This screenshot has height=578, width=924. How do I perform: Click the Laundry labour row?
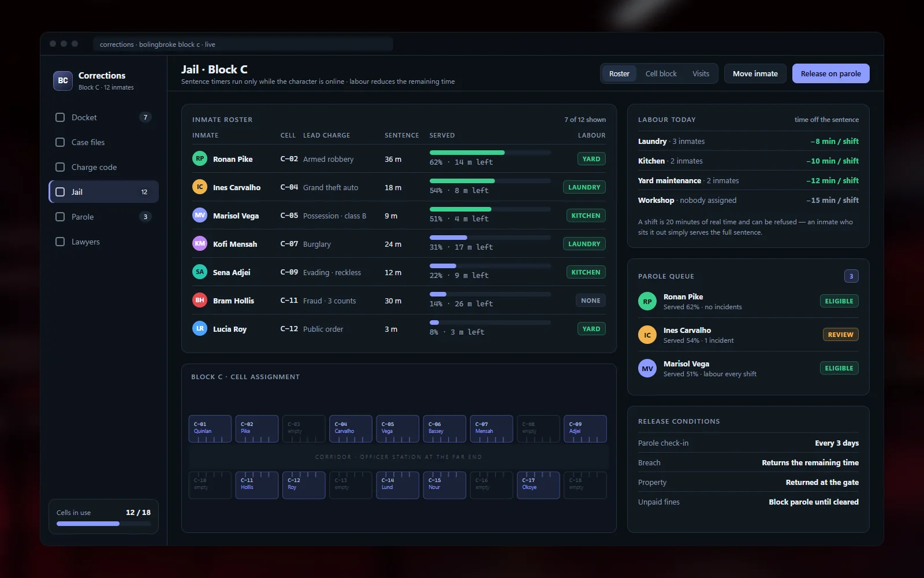[x=748, y=141]
